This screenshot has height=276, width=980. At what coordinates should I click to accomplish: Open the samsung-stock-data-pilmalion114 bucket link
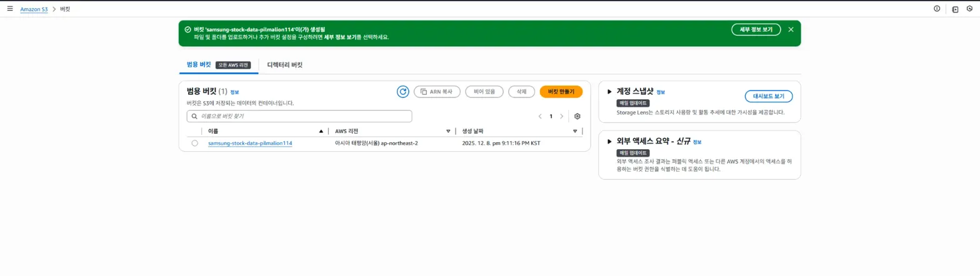250,143
